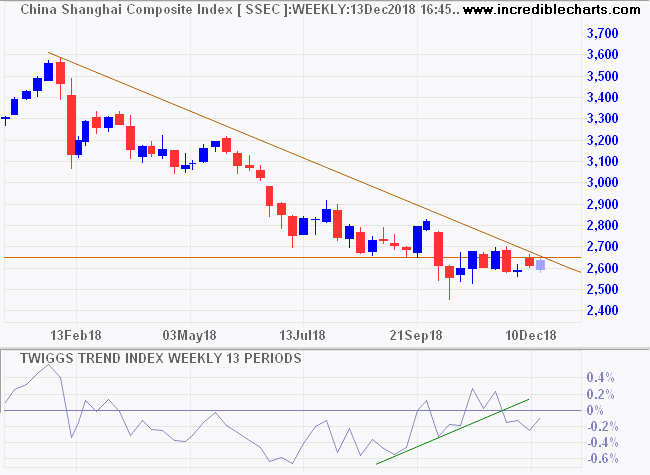Click the www.incrediblecharts.com watermark text
Screen dimensions: 650x475
551,9
